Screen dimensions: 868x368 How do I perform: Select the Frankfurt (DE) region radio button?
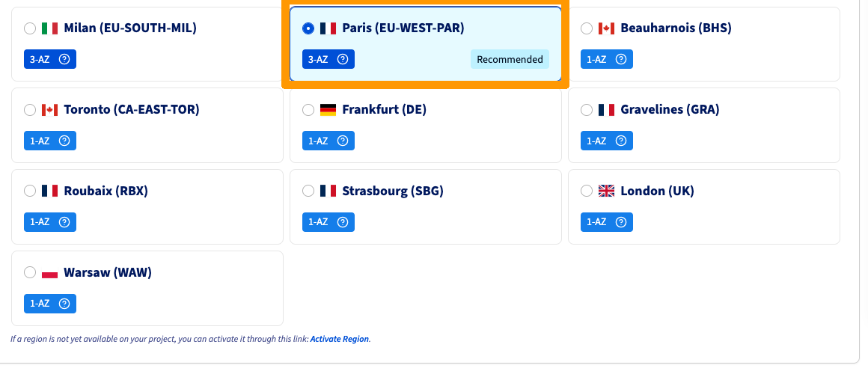click(308, 110)
